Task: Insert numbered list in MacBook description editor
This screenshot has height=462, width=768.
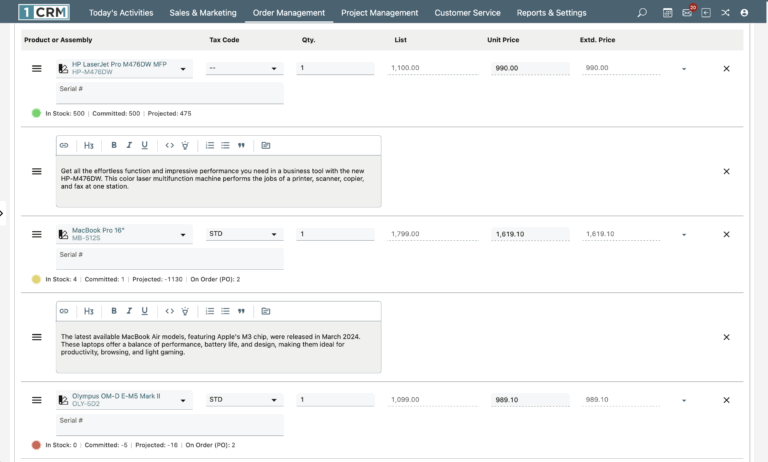Action: [x=210, y=311]
